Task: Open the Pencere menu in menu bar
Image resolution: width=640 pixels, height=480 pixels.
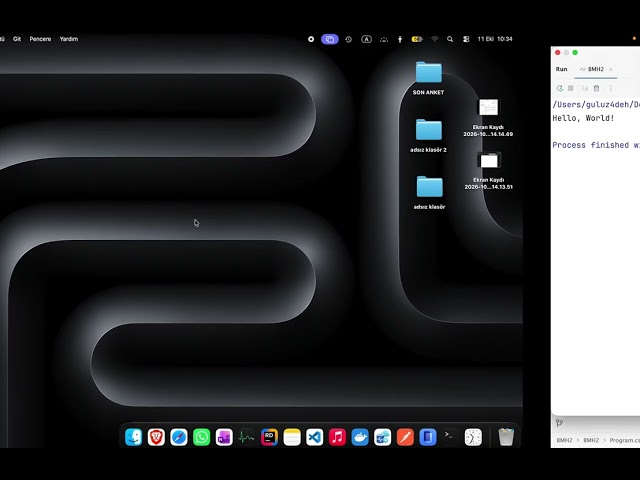Action: click(x=40, y=39)
